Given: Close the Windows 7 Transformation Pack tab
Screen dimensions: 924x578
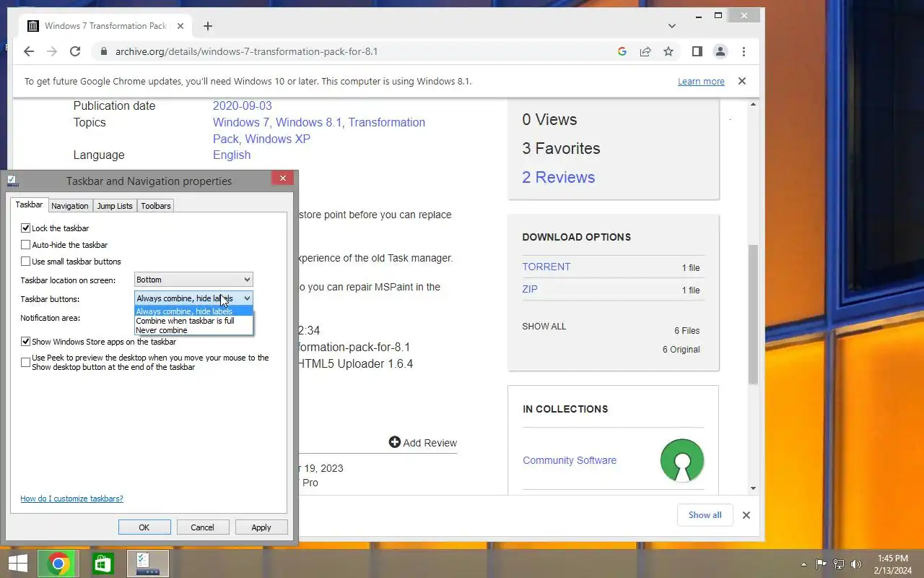Looking at the screenshot, I should (x=180, y=26).
